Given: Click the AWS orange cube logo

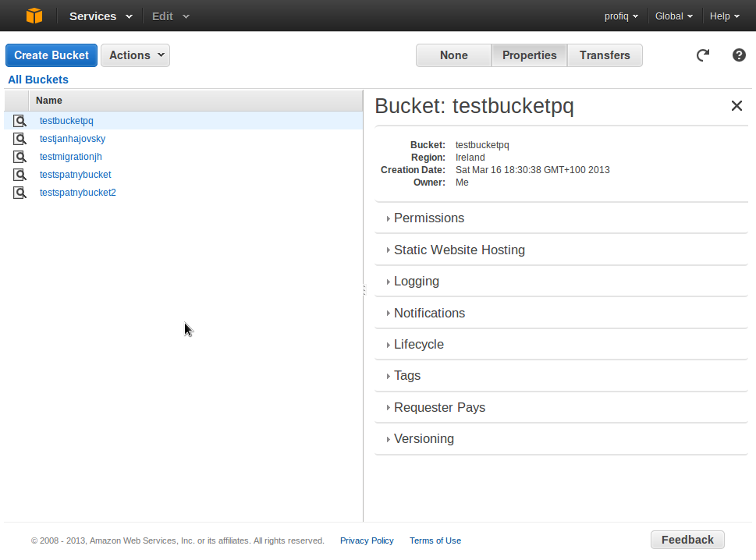Looking at the screenshot, I should pos(34,16).
